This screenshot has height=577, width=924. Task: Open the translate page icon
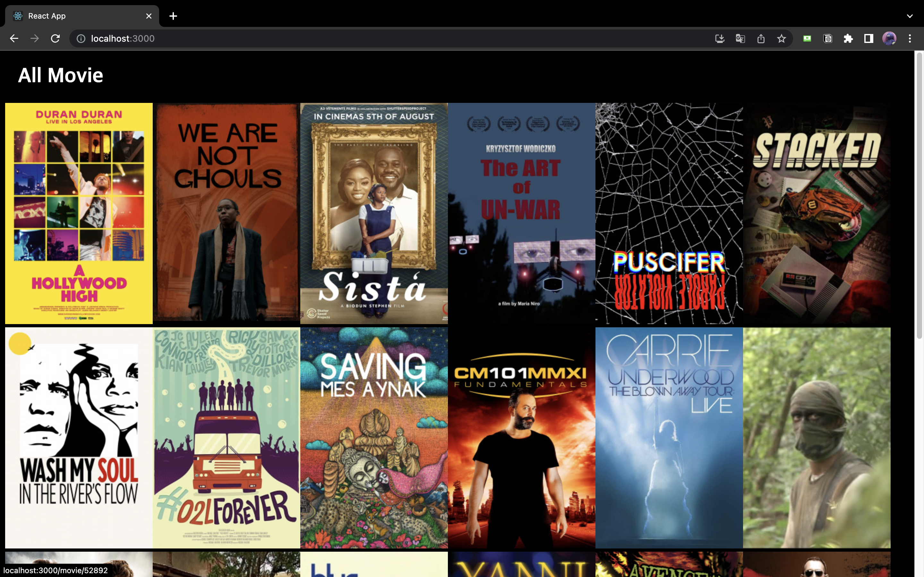click(740, 38)
